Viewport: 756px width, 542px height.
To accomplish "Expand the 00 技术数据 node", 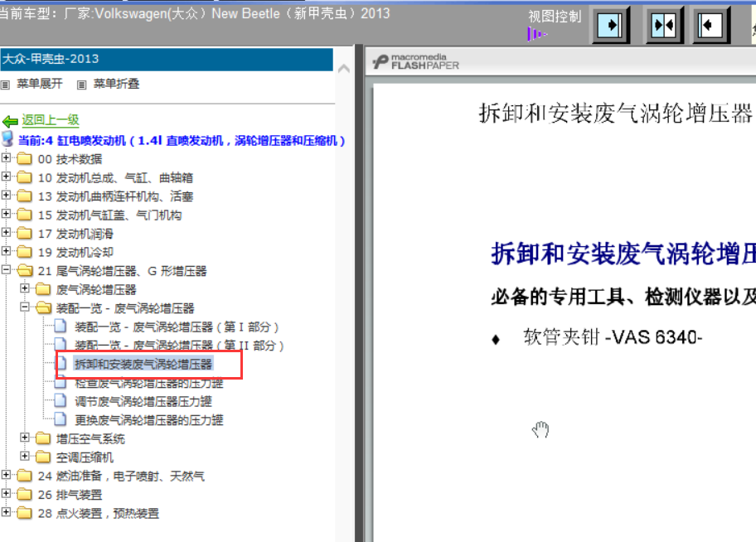I will (6, 157).
